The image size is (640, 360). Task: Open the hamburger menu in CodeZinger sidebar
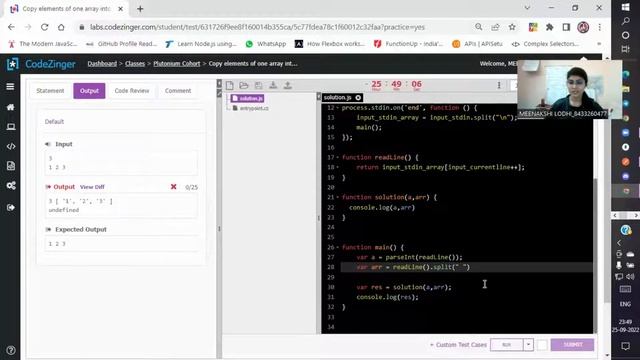(10, 87)
